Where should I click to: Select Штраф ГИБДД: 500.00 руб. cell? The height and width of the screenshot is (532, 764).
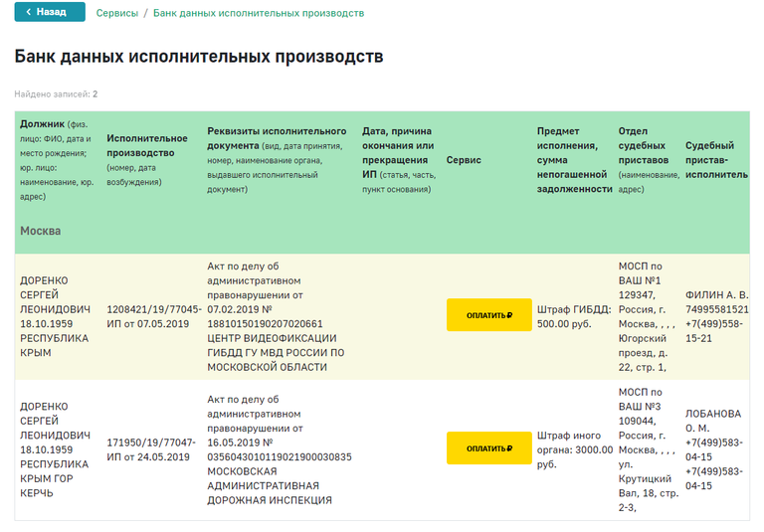tap(574, 316)
